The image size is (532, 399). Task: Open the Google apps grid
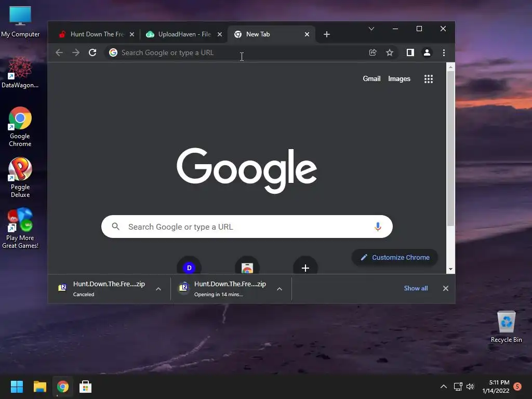coord(429,79)
